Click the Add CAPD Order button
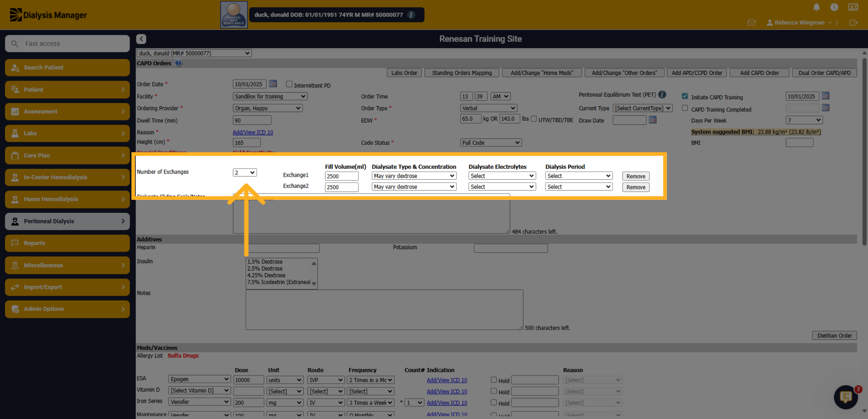This screenshot has width=868, height=419. 759,73
